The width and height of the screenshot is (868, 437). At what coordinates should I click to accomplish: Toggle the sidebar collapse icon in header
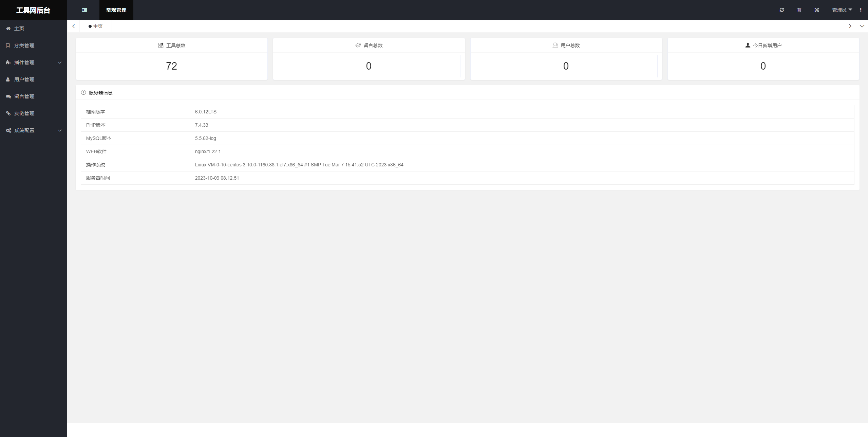pyautogui.click(x=84, y=10)
